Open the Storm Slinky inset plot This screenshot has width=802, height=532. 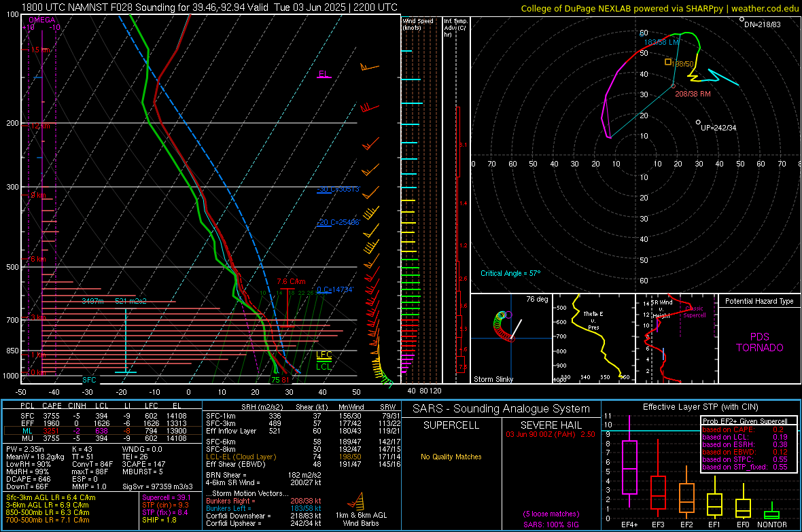[x=511, y=338]
